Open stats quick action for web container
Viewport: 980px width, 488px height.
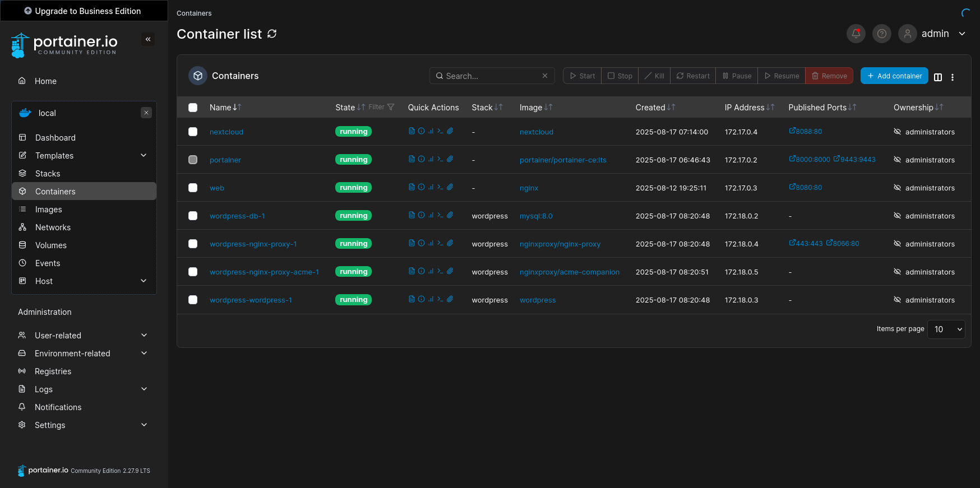(x=431, y=187)
